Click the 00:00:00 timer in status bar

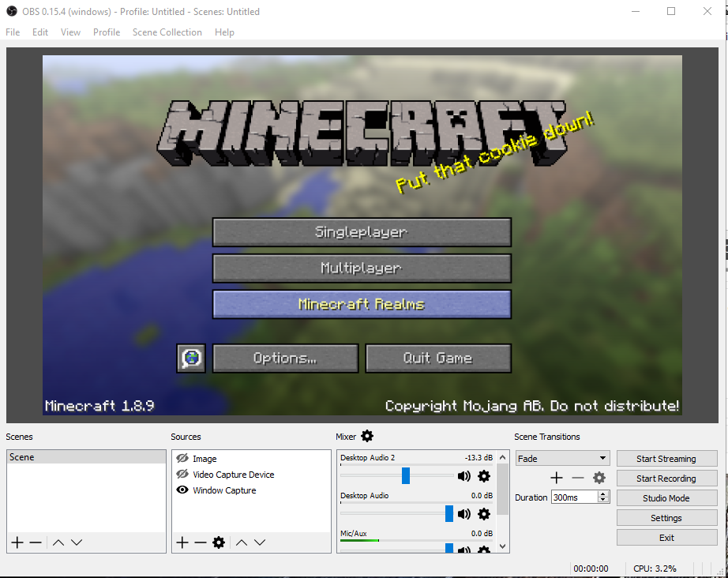591,569
